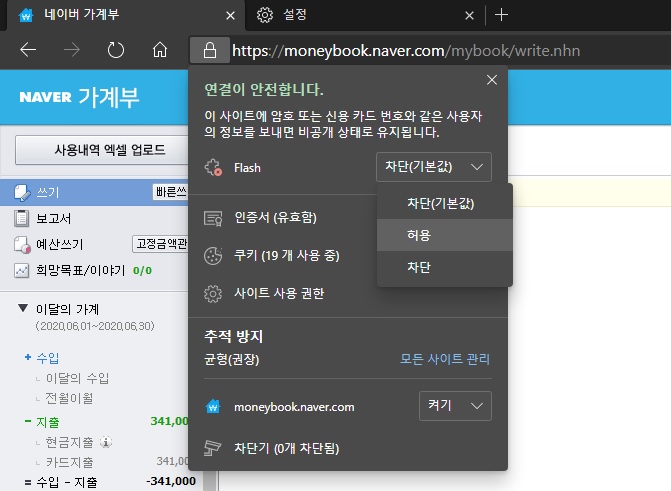The height and width of the screenshot is (491, 671).
Task: Click the date range (2020.06.01~2020.06.30)
Action: (x=95, y=326)
